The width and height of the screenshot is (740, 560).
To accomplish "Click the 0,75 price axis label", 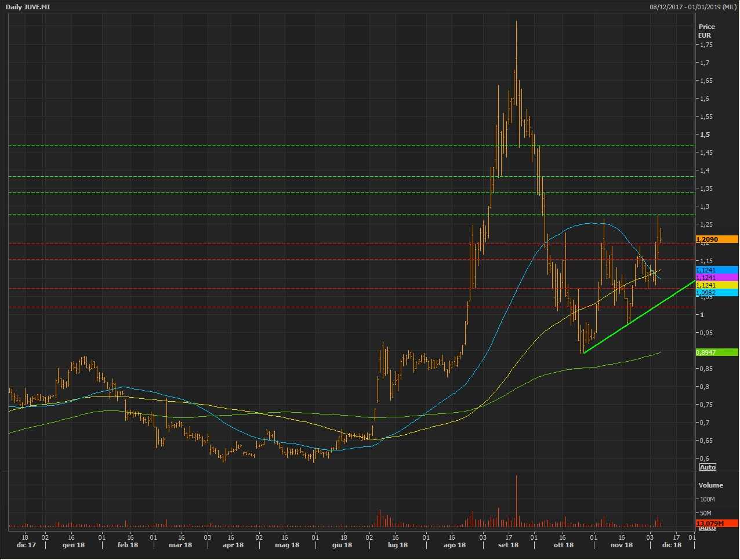I will tap(706, 405).
